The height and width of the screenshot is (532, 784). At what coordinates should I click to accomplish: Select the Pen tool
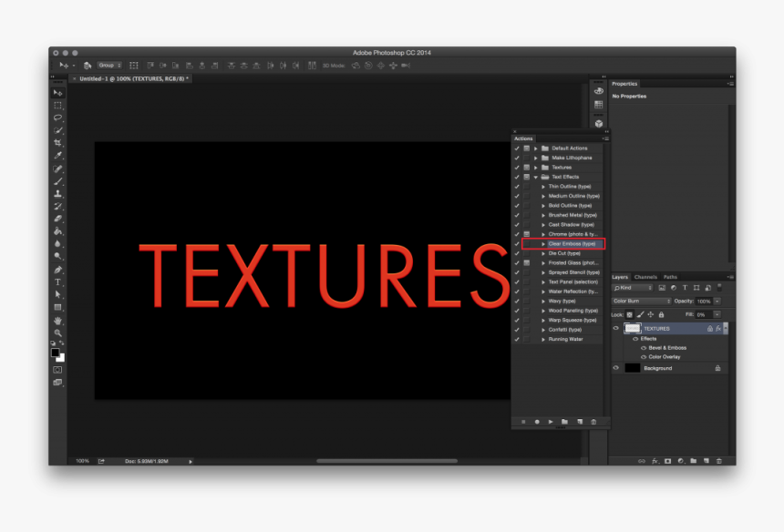point(58,270)
